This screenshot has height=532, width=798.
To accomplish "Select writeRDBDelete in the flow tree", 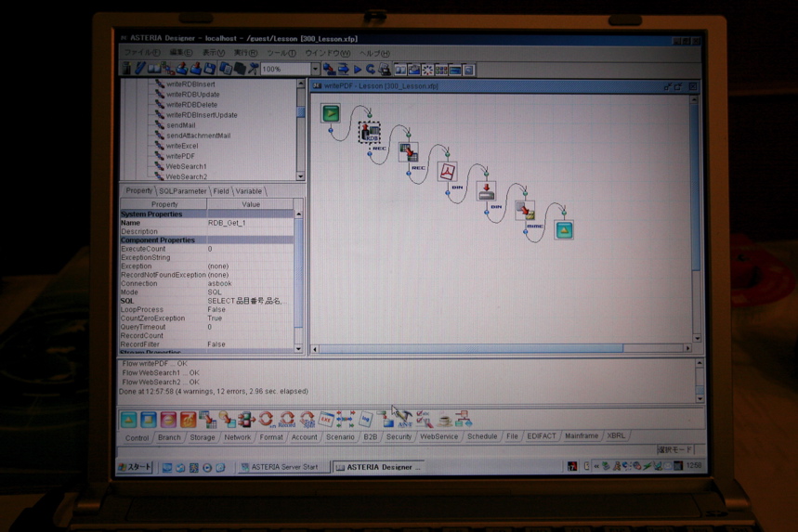I will pyautogui.click(x=192, y=105).
